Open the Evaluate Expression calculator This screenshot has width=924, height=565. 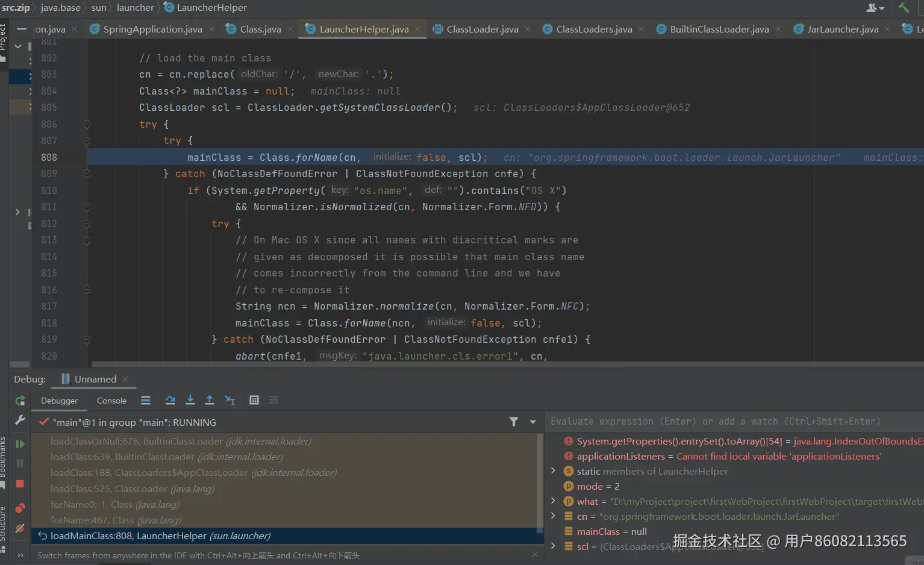(254, 400)
